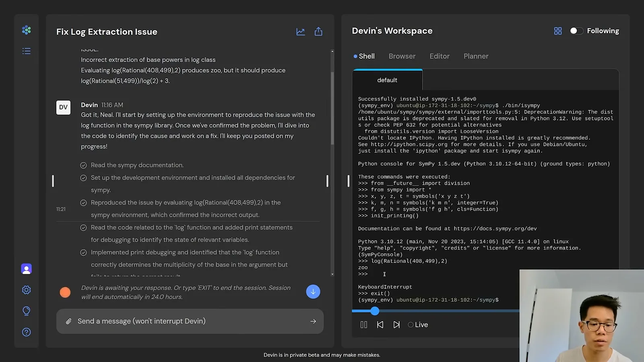Click the blue scroll-to-bottom arrow button
The image size is (644, 362).
[x=313, y=292]
